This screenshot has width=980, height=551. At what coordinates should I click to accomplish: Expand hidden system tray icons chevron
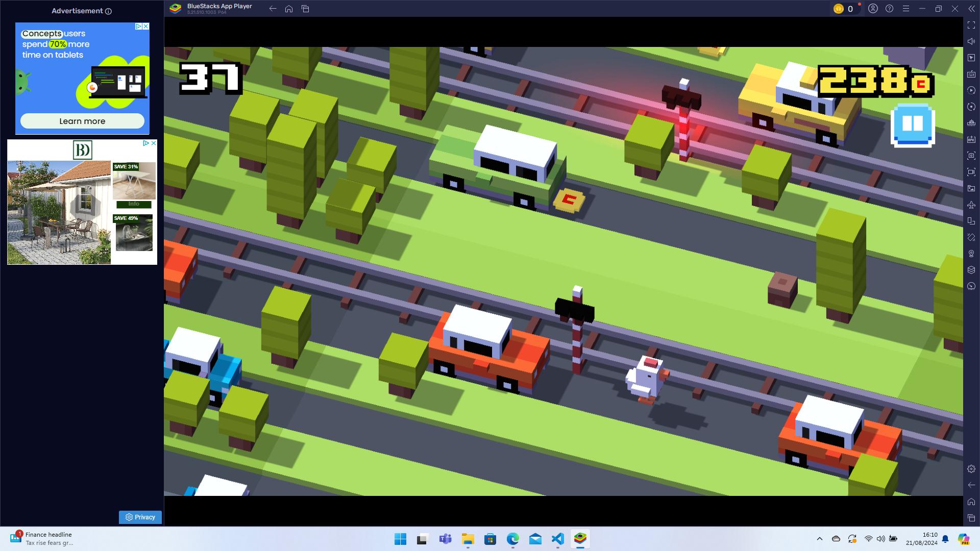(820, 539)
